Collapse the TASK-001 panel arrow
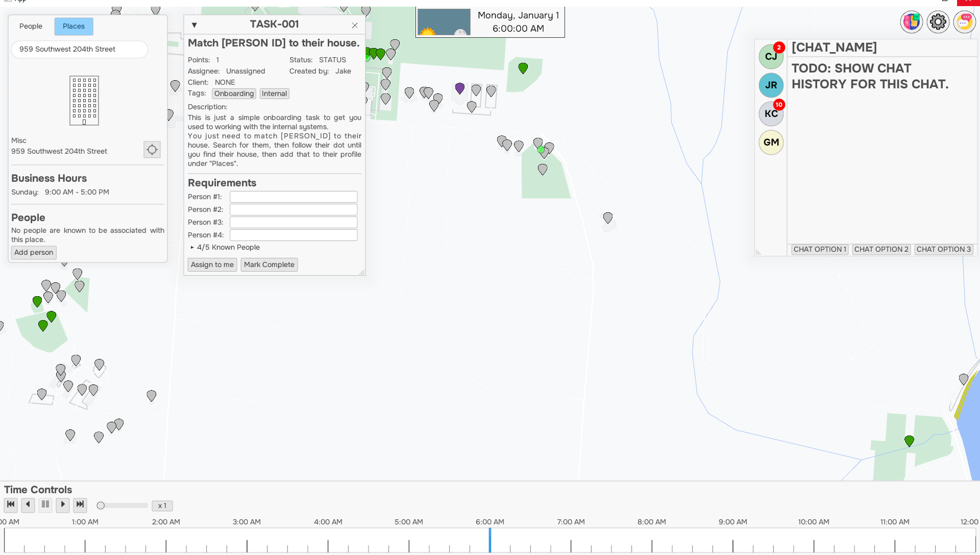The image size is (980, 555). [x=194, y=25]
